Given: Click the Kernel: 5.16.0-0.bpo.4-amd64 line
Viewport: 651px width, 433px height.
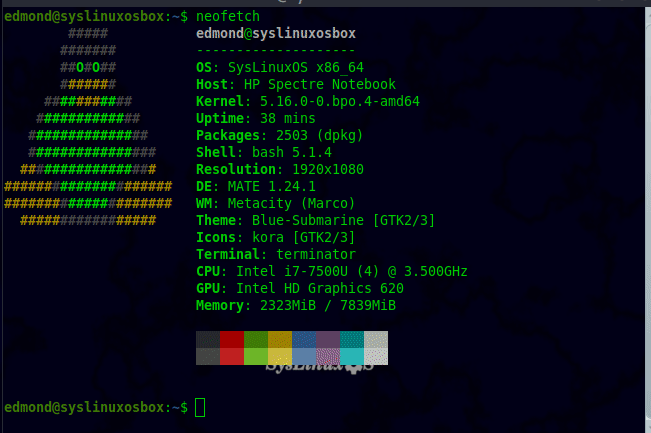Looking at the screenshot, I should (308, 101).
